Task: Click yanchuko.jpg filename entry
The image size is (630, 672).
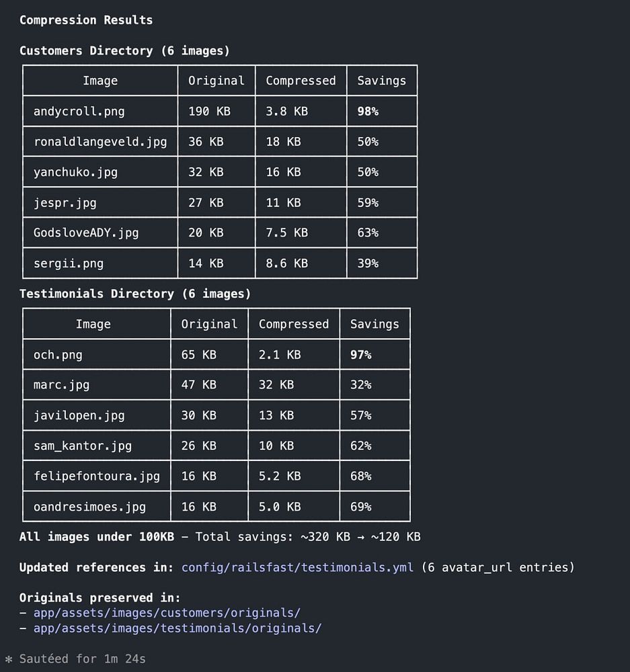Action: click(x=75, y=172)
